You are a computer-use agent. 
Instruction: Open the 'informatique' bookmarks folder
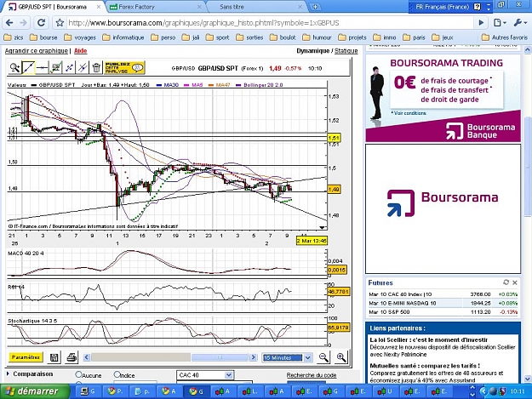pyautogui.click(x=123, y=37)
